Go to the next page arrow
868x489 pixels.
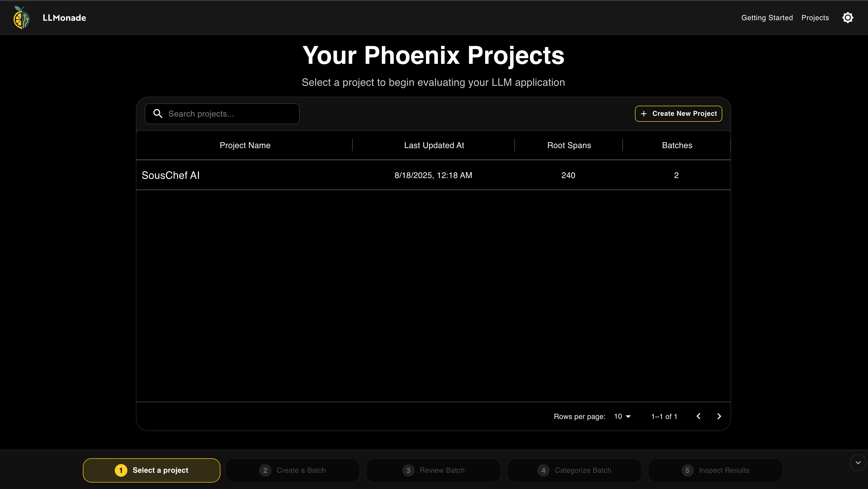point(719,416)
